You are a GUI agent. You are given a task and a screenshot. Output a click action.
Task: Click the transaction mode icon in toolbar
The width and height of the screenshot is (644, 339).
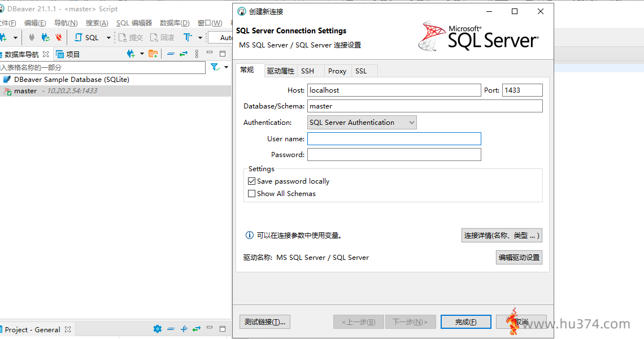188,38
